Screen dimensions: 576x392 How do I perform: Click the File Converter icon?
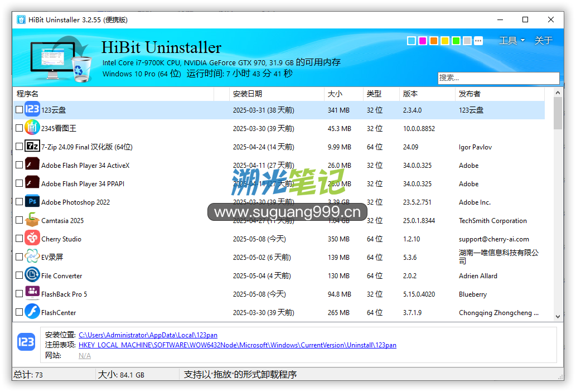coord(32,275)
